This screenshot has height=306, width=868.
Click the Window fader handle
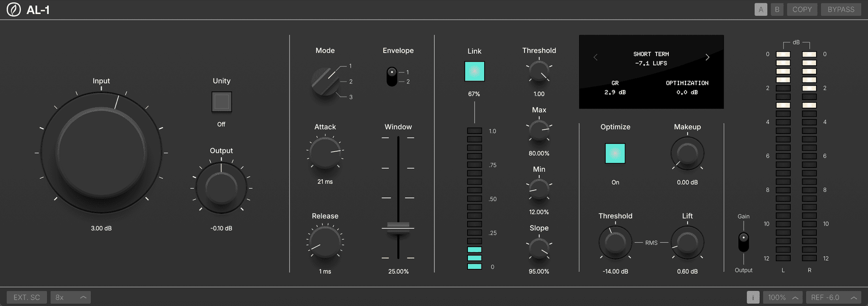(398, 227)
